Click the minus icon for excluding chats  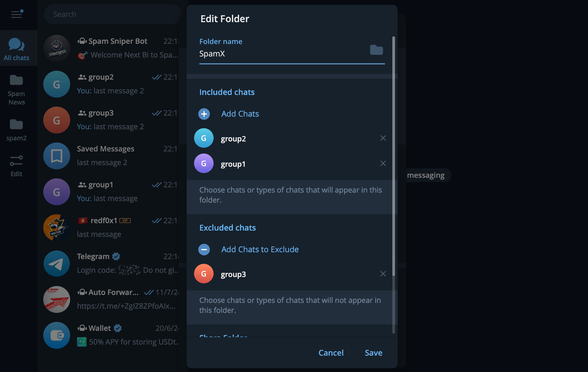pyautogui.click(x=204, y=250)
